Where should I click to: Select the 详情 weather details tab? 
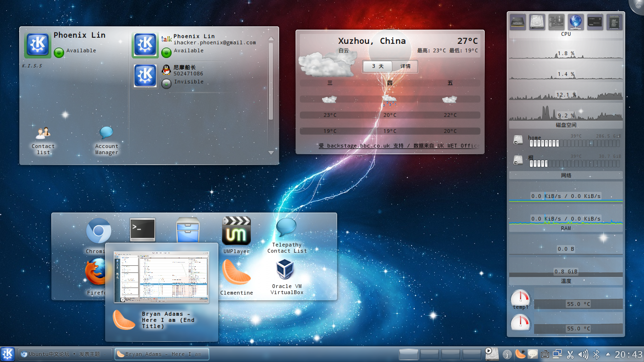(x=405, y=66)
